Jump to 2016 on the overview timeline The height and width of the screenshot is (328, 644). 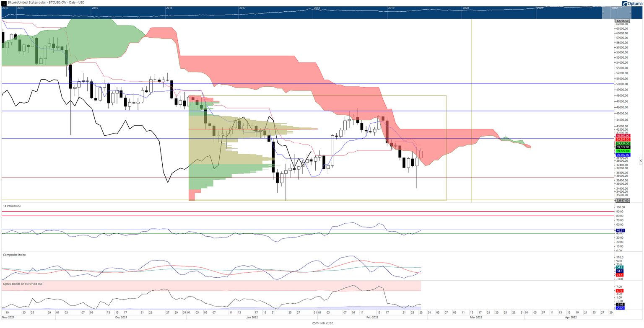[169, 8]
